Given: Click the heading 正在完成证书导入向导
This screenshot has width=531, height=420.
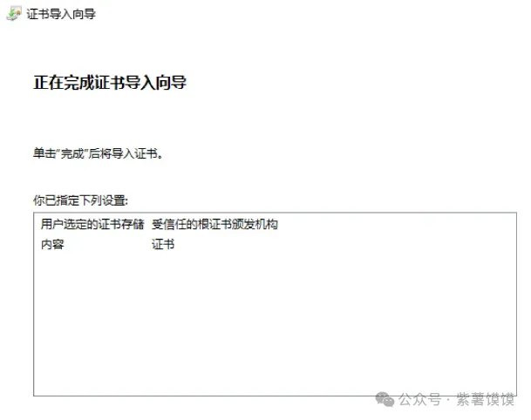Looking at the screenshot, I should (x=110, y=83).
